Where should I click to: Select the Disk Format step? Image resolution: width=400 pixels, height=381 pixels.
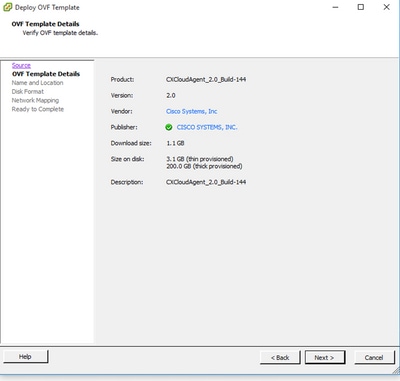[x=28, y=91]
